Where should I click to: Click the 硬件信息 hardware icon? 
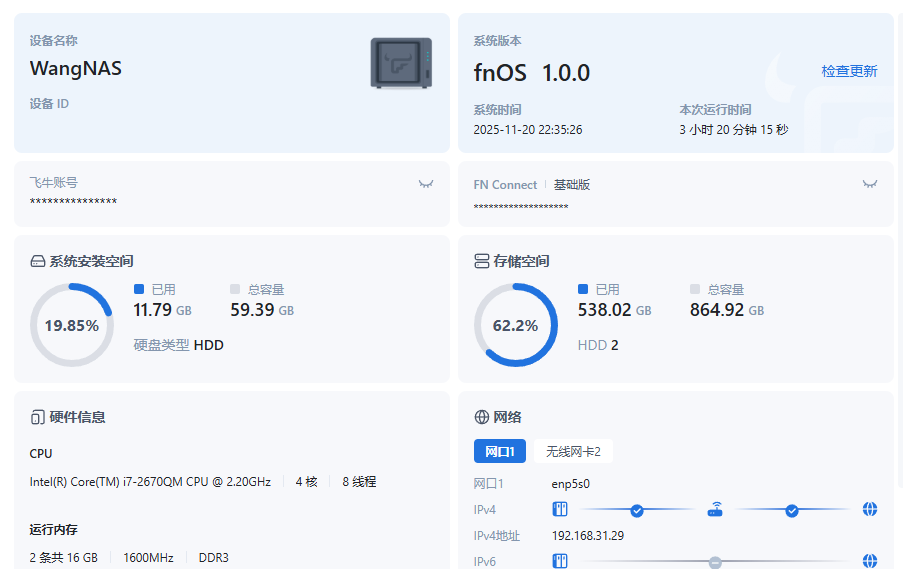pyautogui.click(x=38, y=417)
